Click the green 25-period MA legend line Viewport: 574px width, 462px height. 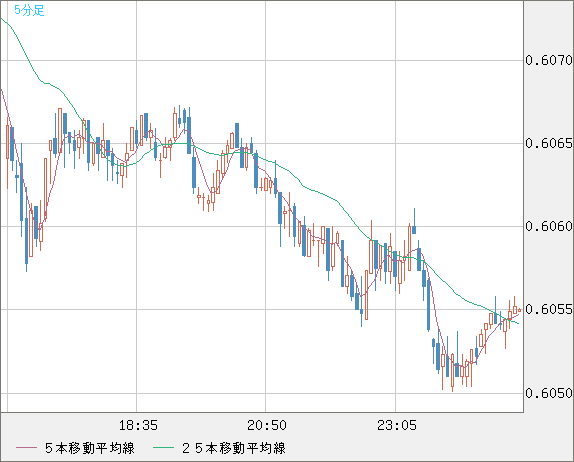coord(163,448)
